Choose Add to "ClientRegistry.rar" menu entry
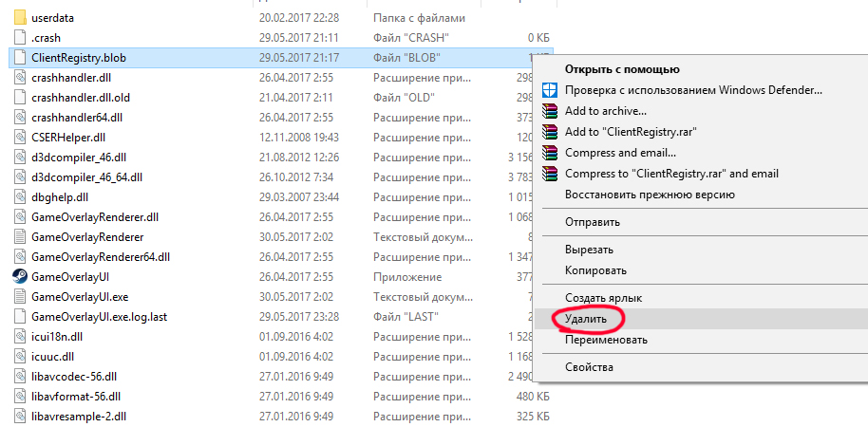 631,132
